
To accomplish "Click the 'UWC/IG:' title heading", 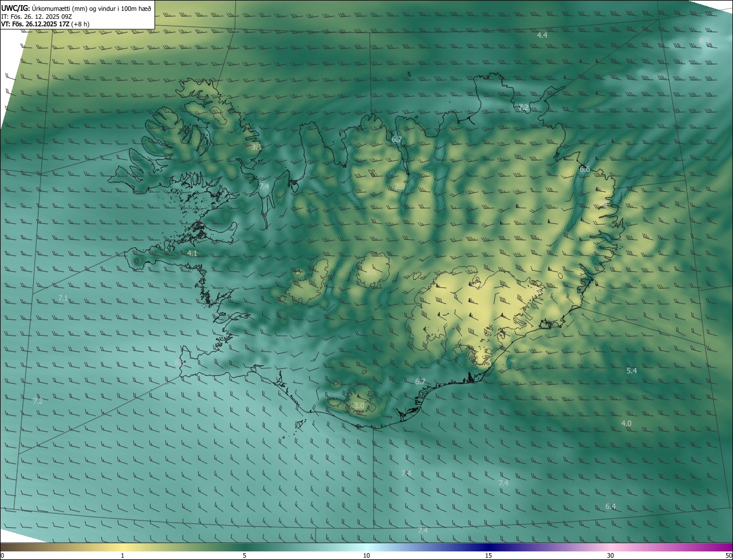I will pyautogui.click(x=15, y=9).
